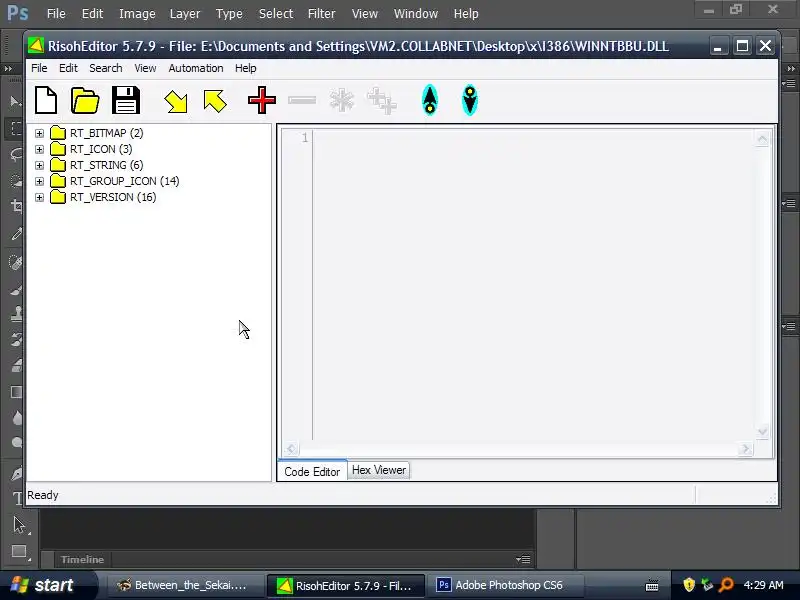800x600 pixels.
Task: Expand the RT_GROUP_ICON tree node
Action: pyautogui.click(x=39, y=181)
